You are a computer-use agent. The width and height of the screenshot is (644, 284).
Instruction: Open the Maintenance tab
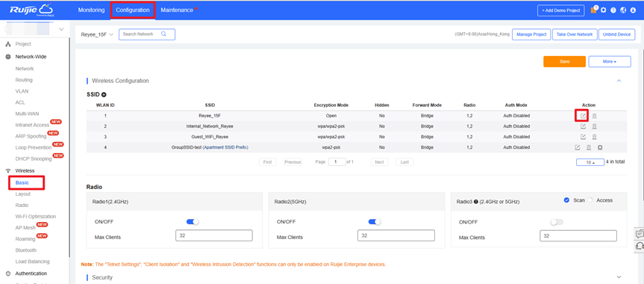177,10
